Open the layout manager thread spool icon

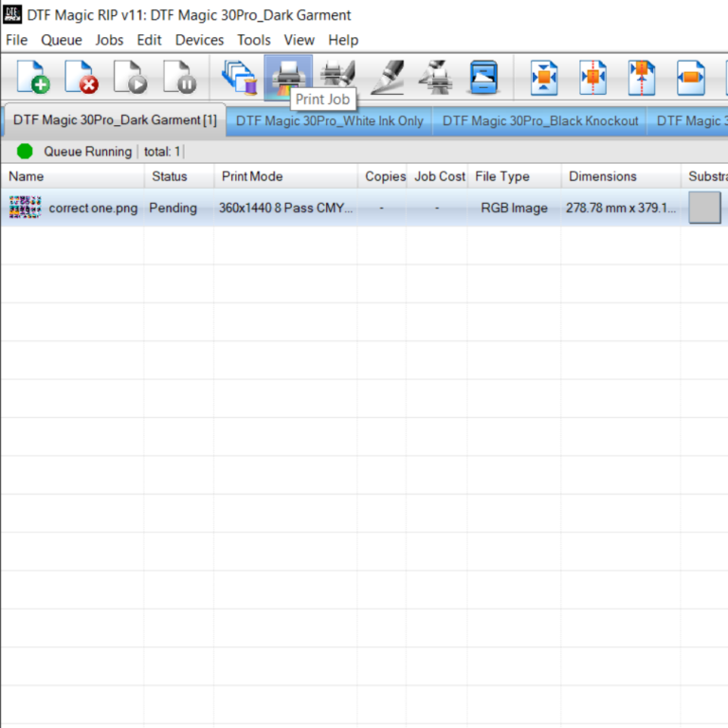tap(240, 77)
